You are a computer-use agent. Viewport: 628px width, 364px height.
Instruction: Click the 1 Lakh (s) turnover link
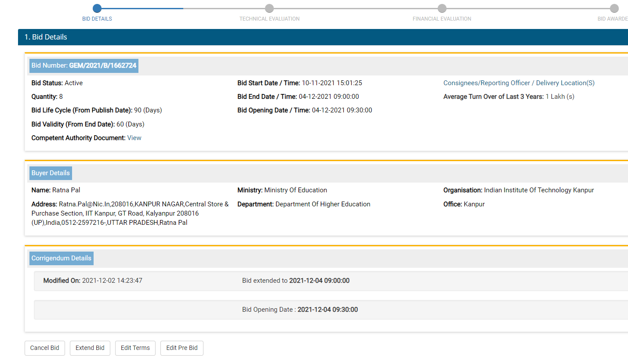point(559,97)
